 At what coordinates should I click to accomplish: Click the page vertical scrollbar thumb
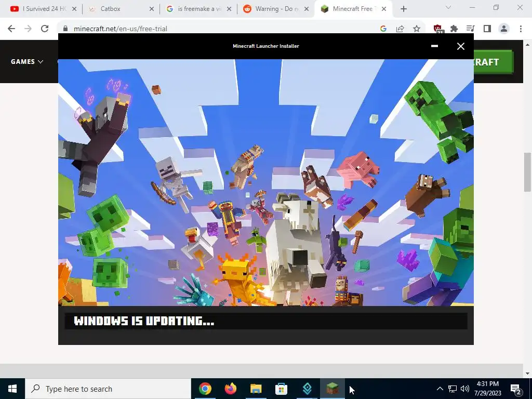coord(527,172)
